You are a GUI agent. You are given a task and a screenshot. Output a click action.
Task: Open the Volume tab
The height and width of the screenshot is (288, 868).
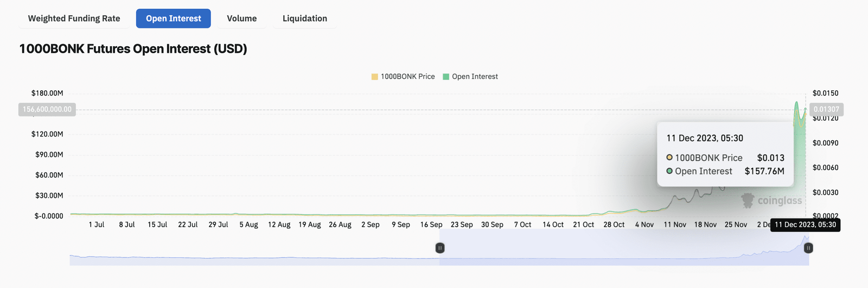point(242,18)
